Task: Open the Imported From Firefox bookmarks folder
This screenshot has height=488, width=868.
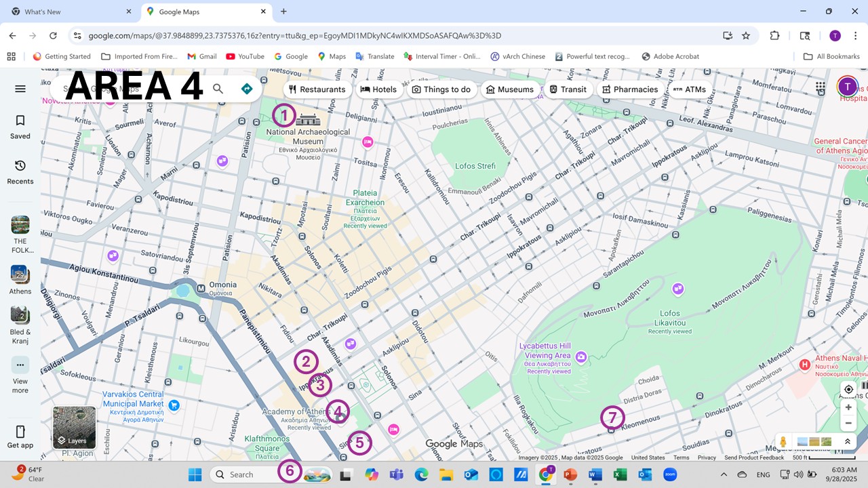Action: [x=139, y=56]
